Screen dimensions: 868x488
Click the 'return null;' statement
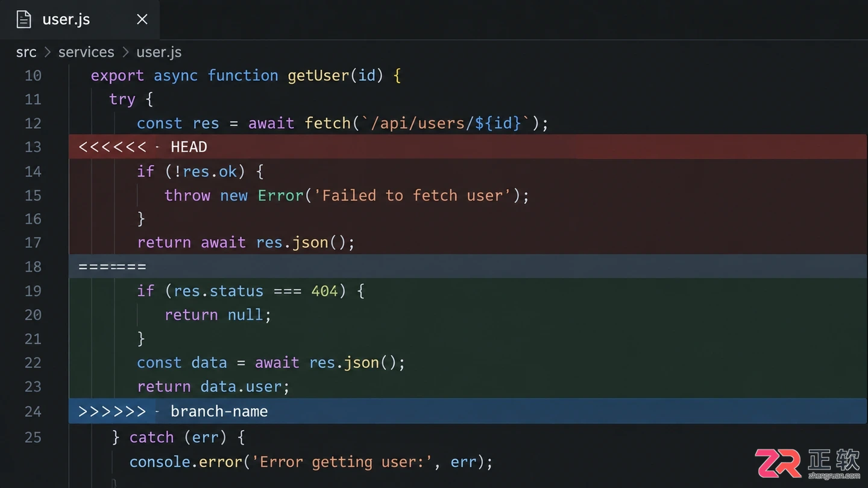(218, 315)
